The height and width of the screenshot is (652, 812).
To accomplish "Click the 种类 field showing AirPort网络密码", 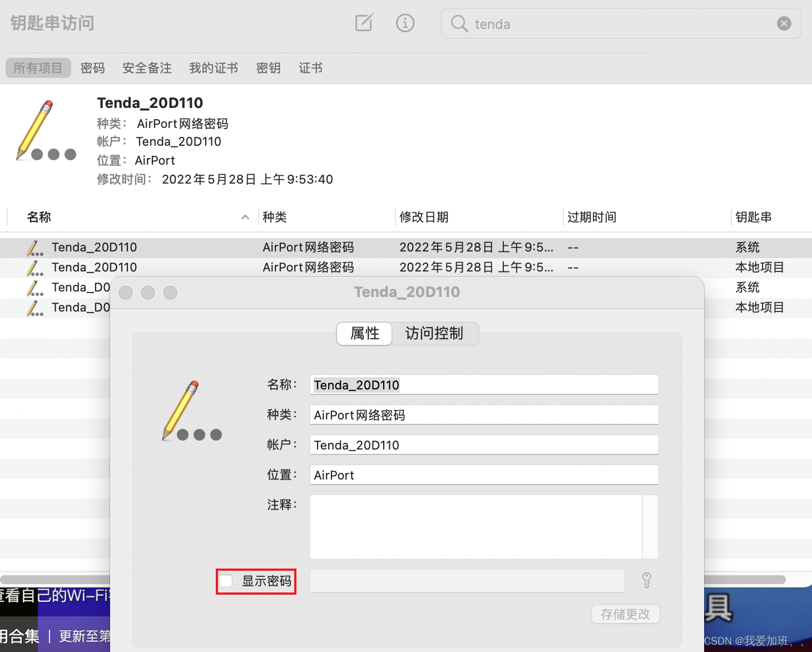I will point(484,415).
